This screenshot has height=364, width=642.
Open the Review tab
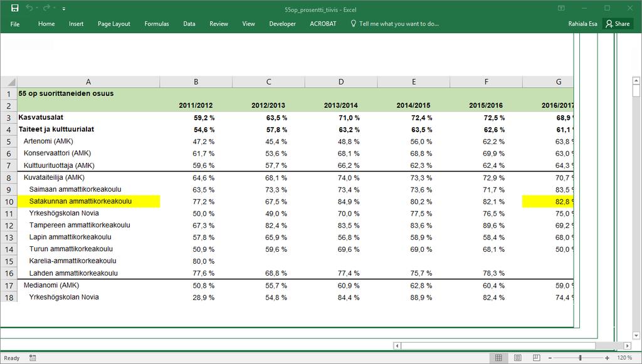(x=219, y=24)
